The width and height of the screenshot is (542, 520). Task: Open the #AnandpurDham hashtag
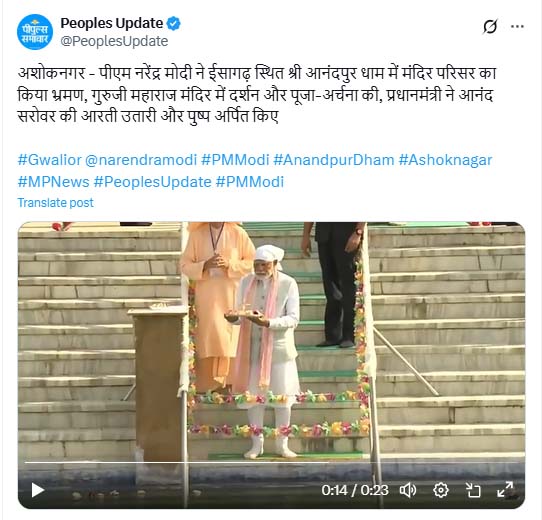334,160
